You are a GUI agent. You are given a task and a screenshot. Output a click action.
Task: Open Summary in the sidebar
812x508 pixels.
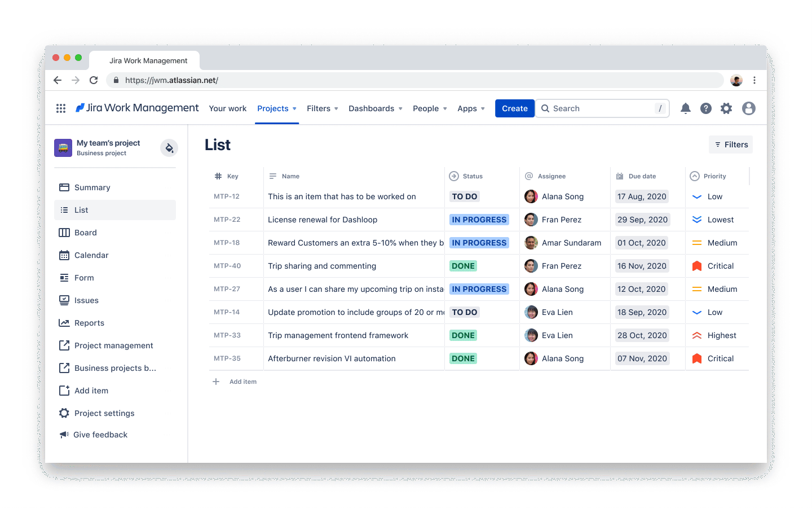(115, 187)
